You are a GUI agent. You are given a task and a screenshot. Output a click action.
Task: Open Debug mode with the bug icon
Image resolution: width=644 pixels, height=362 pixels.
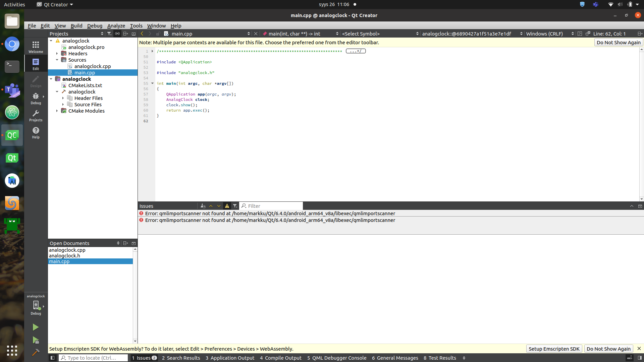click(x=36, y=98)
